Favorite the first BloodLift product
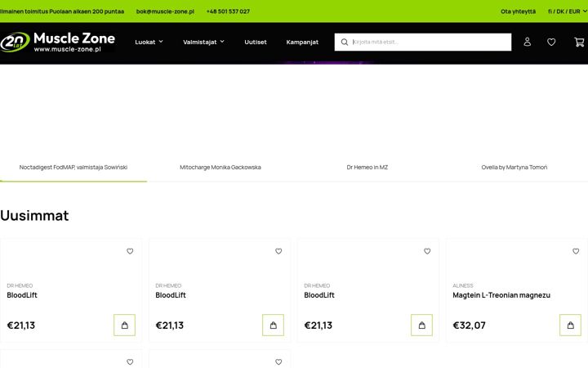The height and width of the screenshot is (368, 588). tap(130, 251)
